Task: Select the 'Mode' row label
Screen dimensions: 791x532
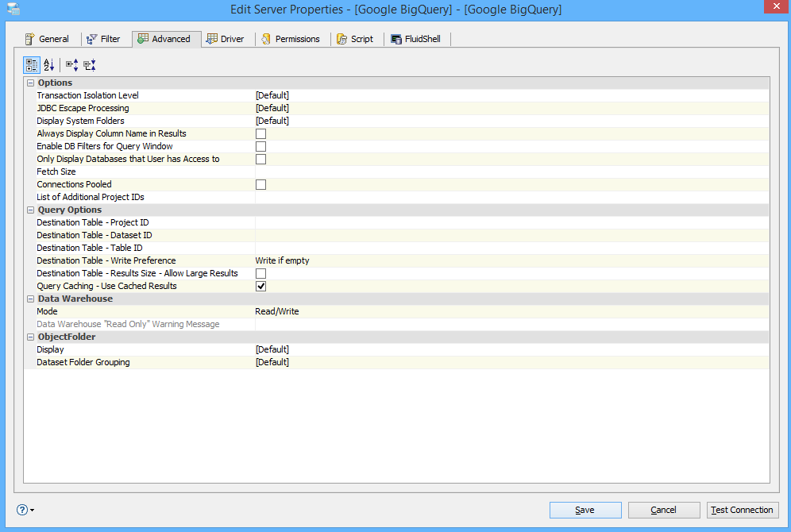Action: 48,311
